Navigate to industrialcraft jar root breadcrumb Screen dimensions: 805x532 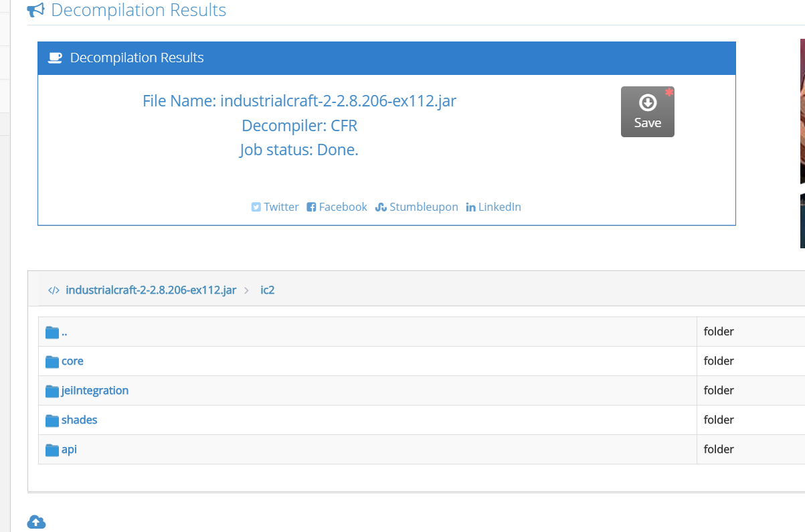151,290
